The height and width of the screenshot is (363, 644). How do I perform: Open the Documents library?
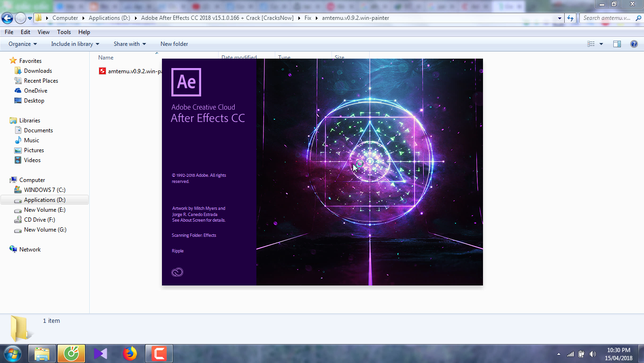click(38, 130)
